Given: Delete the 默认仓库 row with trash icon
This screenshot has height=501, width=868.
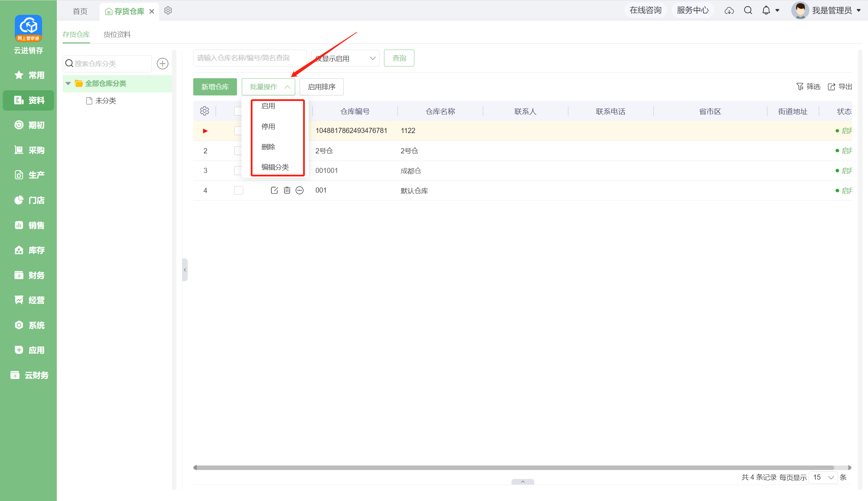Looking at the screenshot, I should [287, 190].
